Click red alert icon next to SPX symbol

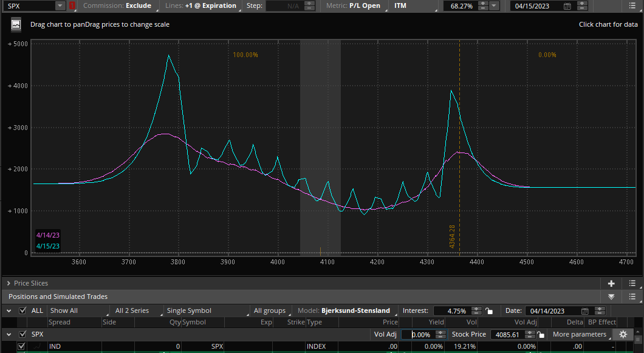tap(72, 5)
